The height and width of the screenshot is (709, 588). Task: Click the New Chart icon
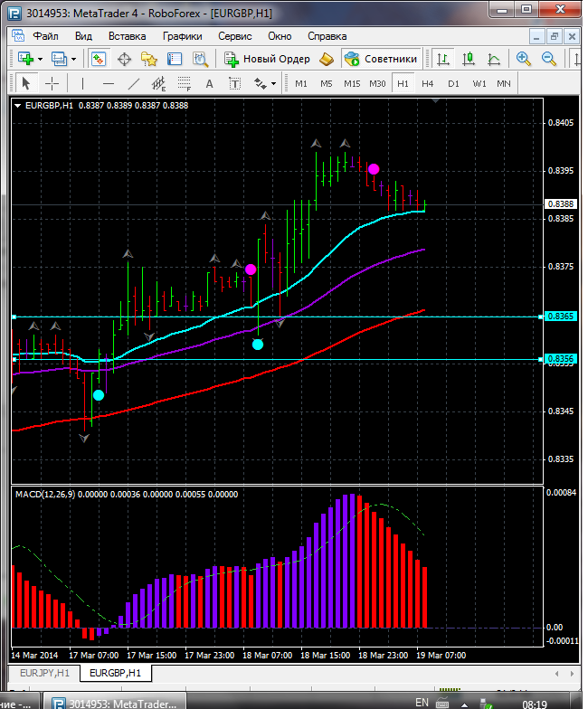tap(25, 59)
